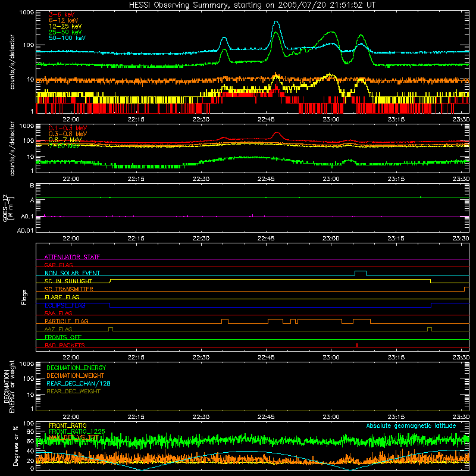Click the B tick label in GOES panel

tap(32, 186)
